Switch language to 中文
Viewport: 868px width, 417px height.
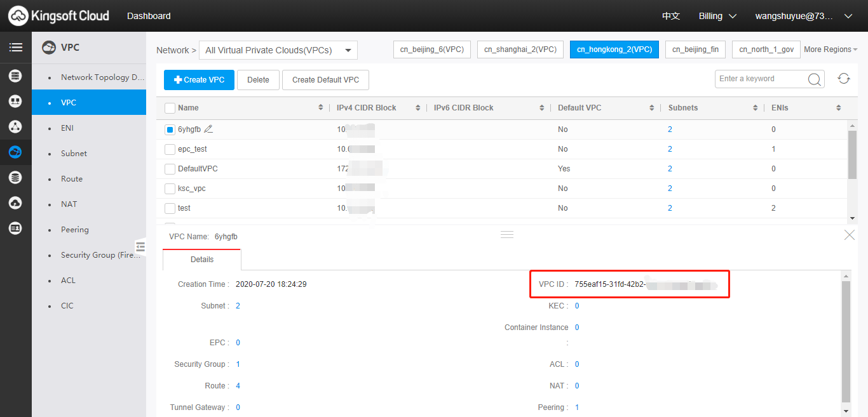tap(671, 16)
